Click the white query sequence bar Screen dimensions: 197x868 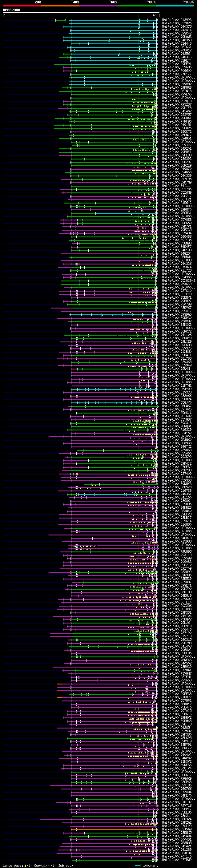pyautogui.click(x=81, y=12)
